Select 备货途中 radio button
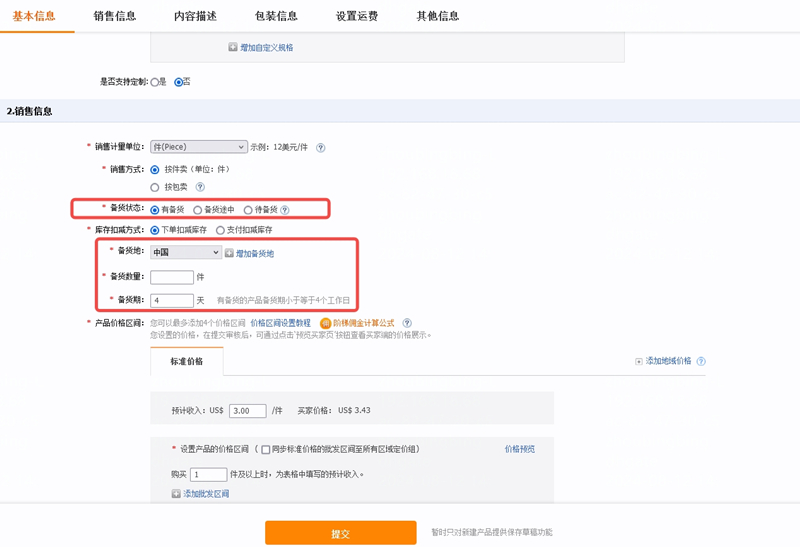The image size is (800, 547). point(198,210)
